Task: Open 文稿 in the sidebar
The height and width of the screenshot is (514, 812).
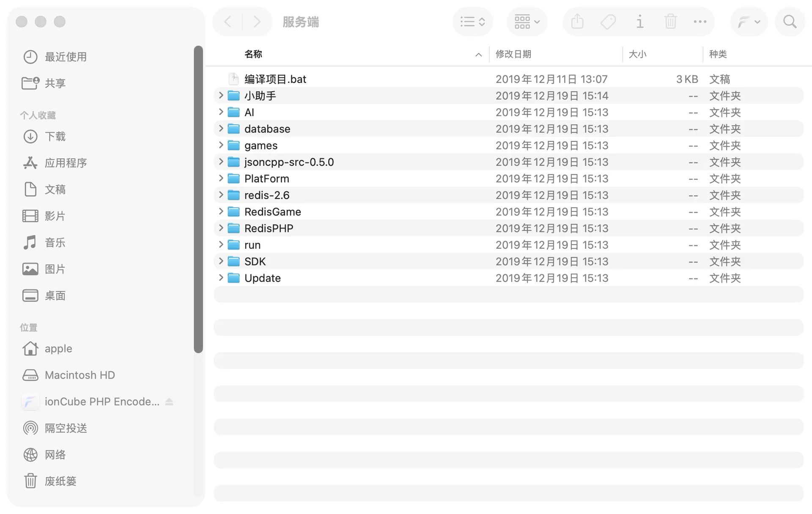Action: tap(44, 190)
